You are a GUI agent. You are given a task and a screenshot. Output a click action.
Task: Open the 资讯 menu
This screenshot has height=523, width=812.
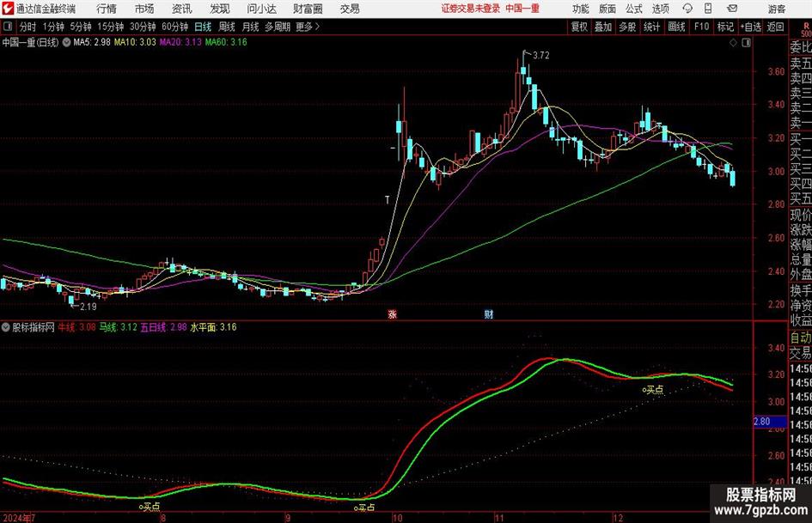coord(182,9)
